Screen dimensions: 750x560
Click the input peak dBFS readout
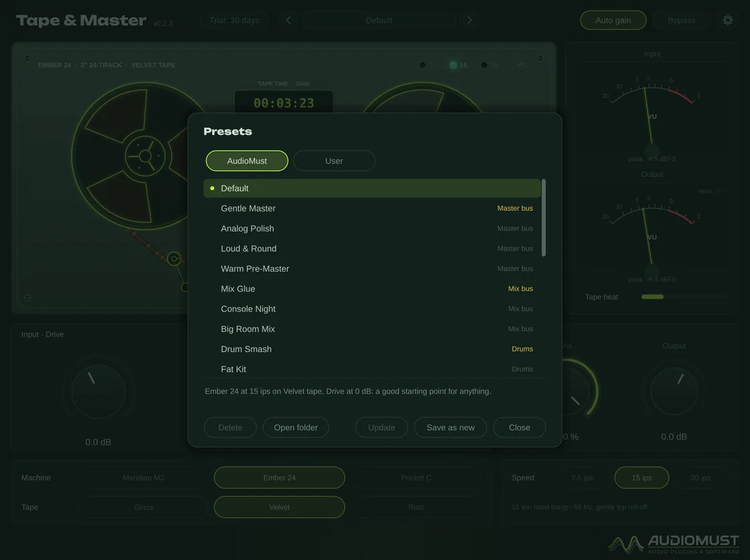[x=652, y=159]
